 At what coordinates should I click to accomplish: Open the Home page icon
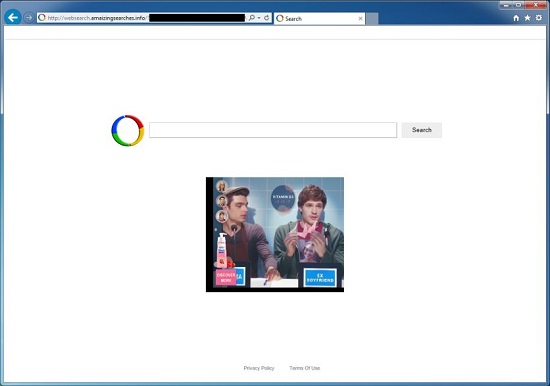[x=516, y=18]
